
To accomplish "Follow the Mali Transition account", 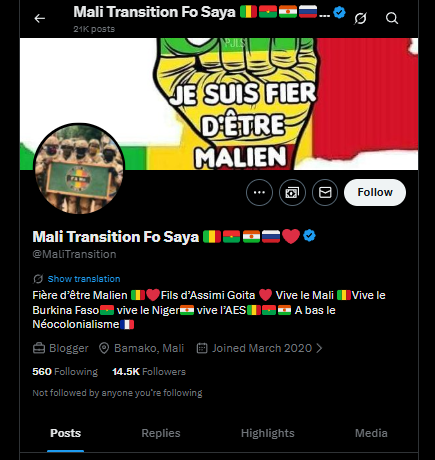I will [x=375, y=192].
